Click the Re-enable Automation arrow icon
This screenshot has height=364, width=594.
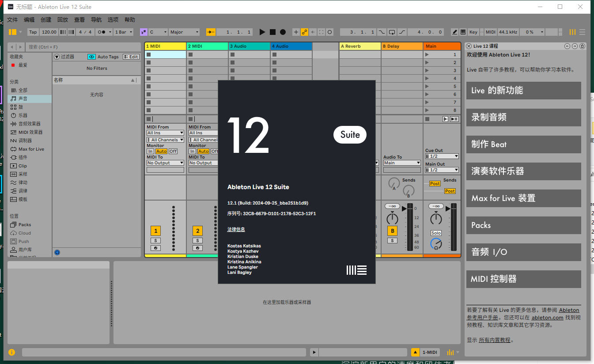click(x=313, y=32)
